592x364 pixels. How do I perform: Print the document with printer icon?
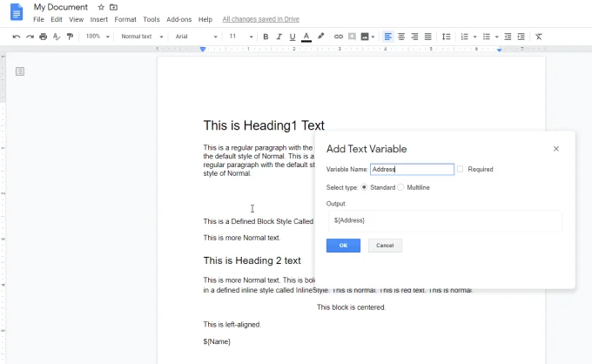[43, 37]
